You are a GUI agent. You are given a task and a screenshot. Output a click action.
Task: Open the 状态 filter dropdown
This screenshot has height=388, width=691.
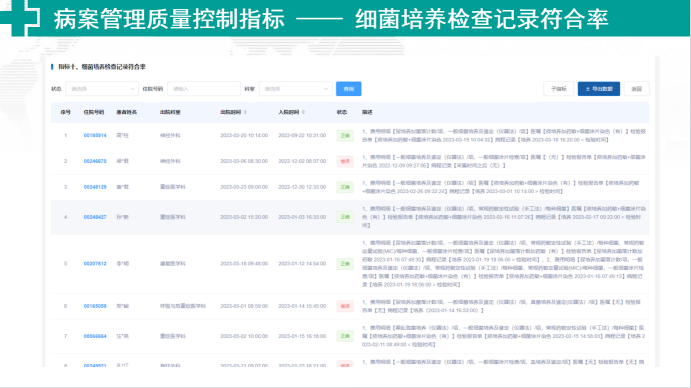102,89
